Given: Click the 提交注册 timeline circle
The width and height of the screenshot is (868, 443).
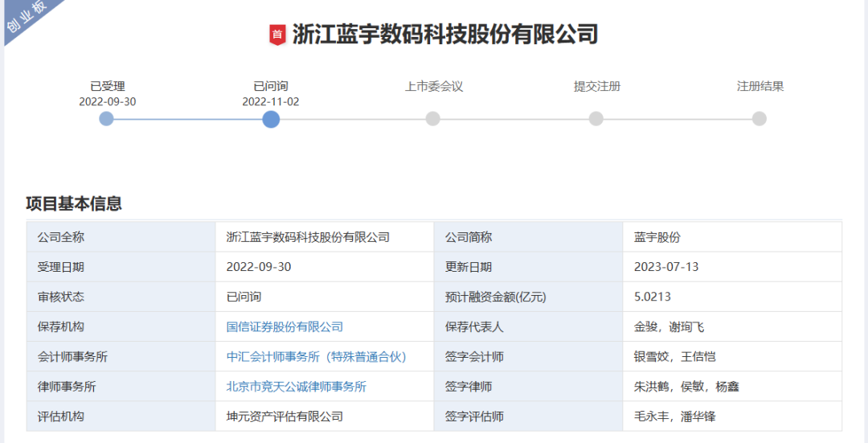Looking at the screenshot, I should tap(596, 118).
